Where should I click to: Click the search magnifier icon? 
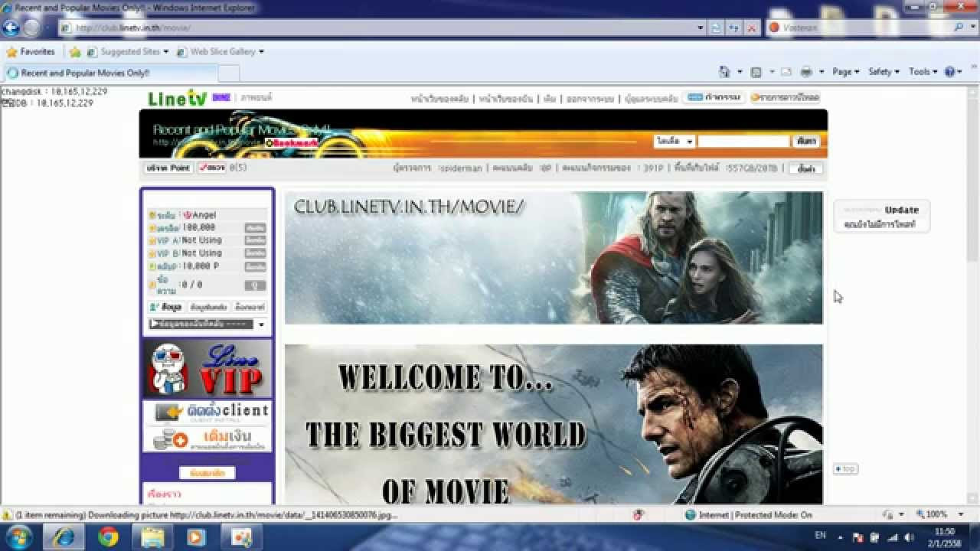pyautogui.click(x=960, y=27)
